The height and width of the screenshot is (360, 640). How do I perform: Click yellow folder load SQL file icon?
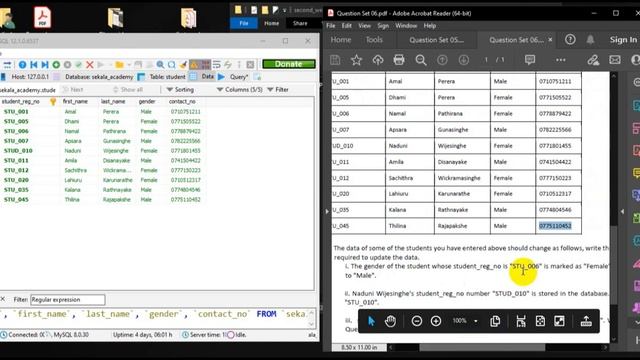click(119, 64)
